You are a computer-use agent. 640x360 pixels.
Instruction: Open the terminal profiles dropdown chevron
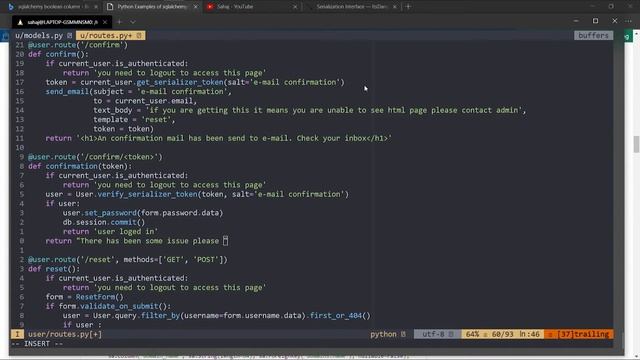(x=133, y=22)
